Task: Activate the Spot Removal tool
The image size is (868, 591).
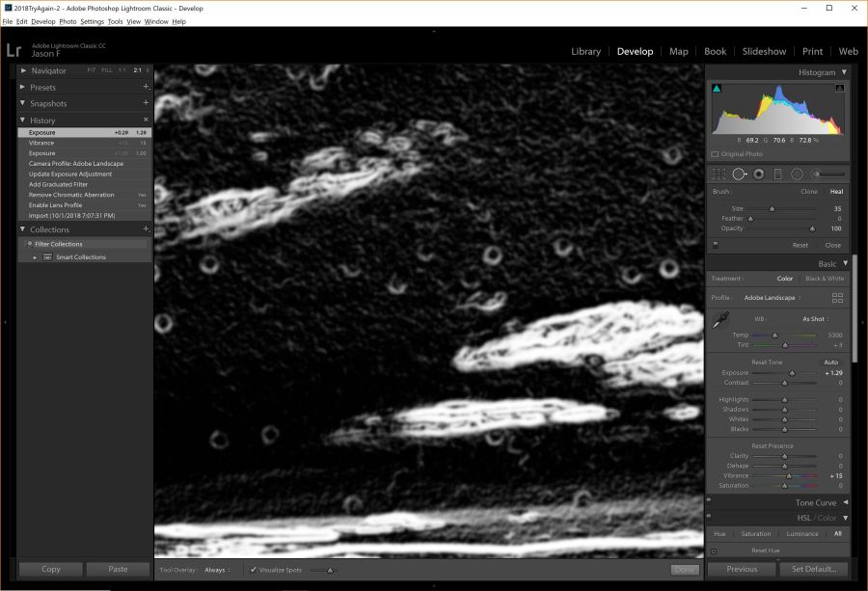Action: point(739,174)
